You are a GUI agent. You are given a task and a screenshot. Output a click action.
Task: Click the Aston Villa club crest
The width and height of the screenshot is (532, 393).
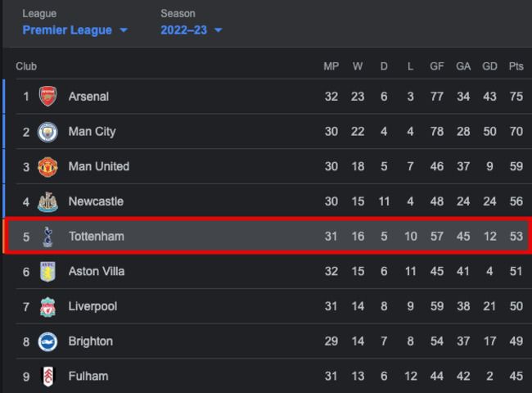tap(47, 272)
